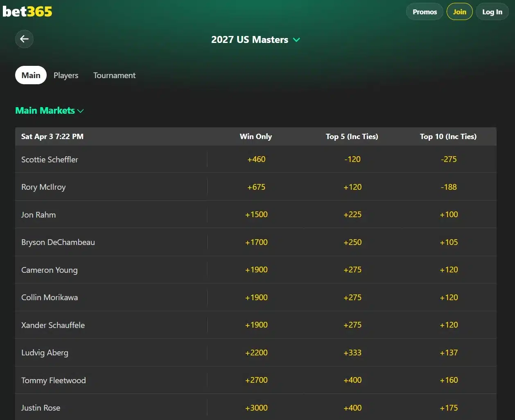Click the Top 10 (Inc Ties) header

(x=448, y=137)
